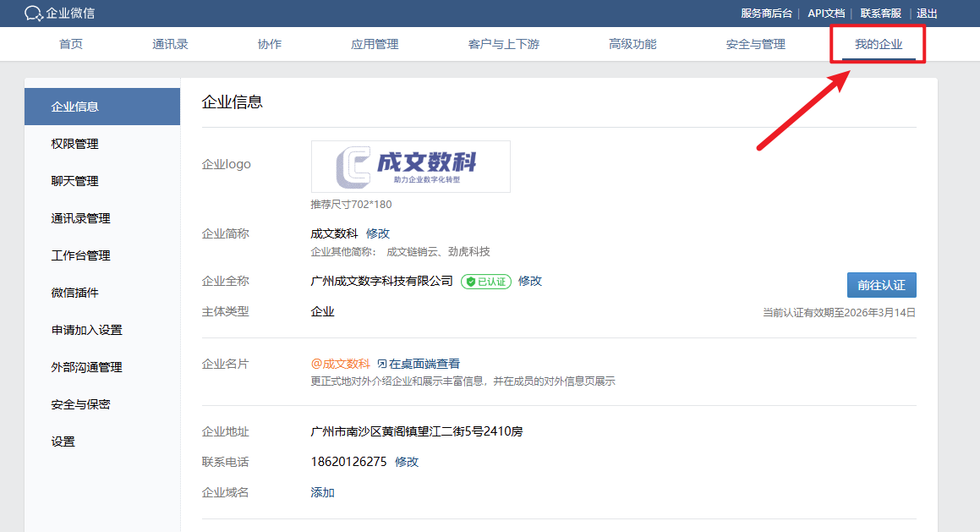Open 安全与保密 sidebar item
The width and height of the screenshot is (980, 532).
[80, 404]
